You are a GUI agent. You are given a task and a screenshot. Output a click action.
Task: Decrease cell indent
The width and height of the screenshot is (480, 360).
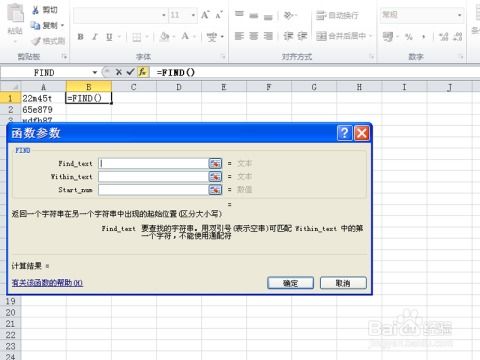pyautogui.click(x=288, y=36)
